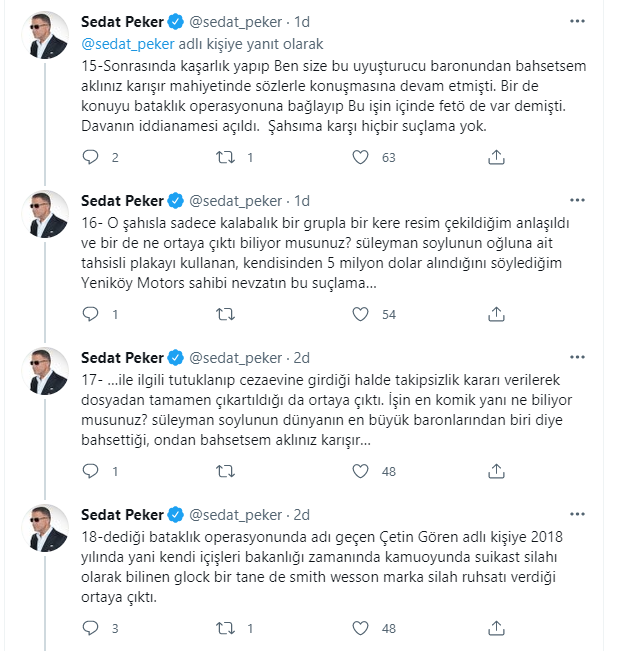Like tweet 15 with 63 likes
Screen dimensions: 624x651
pyautogui.click(x=360, y=157)
